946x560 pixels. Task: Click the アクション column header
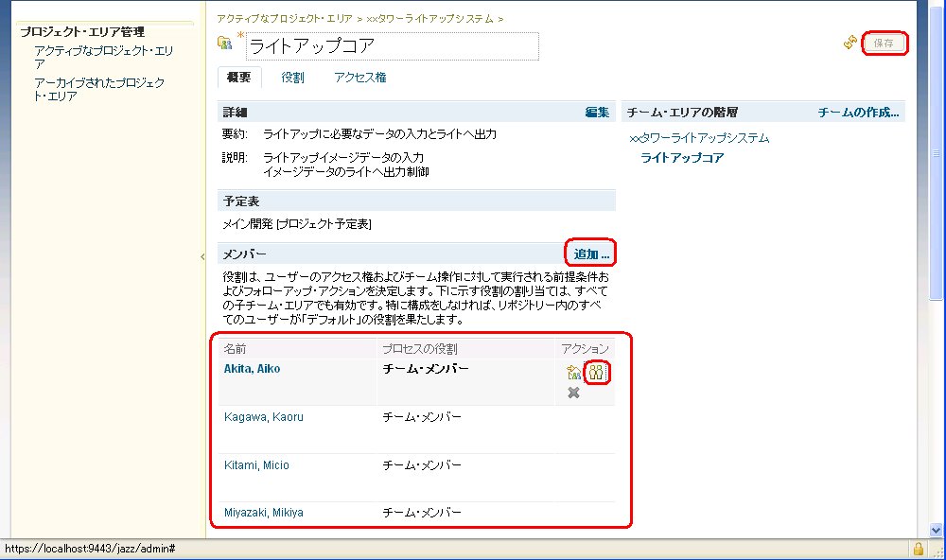click(585, 349)
